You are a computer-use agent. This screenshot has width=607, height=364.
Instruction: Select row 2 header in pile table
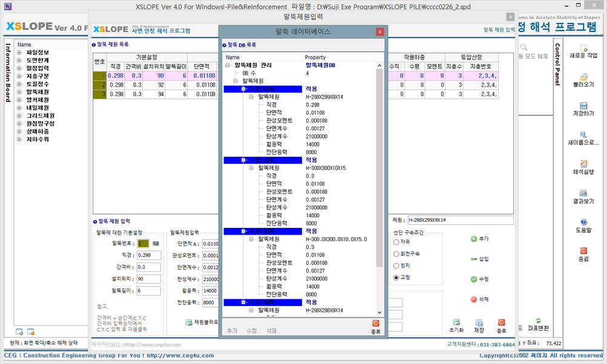point(100,85)
